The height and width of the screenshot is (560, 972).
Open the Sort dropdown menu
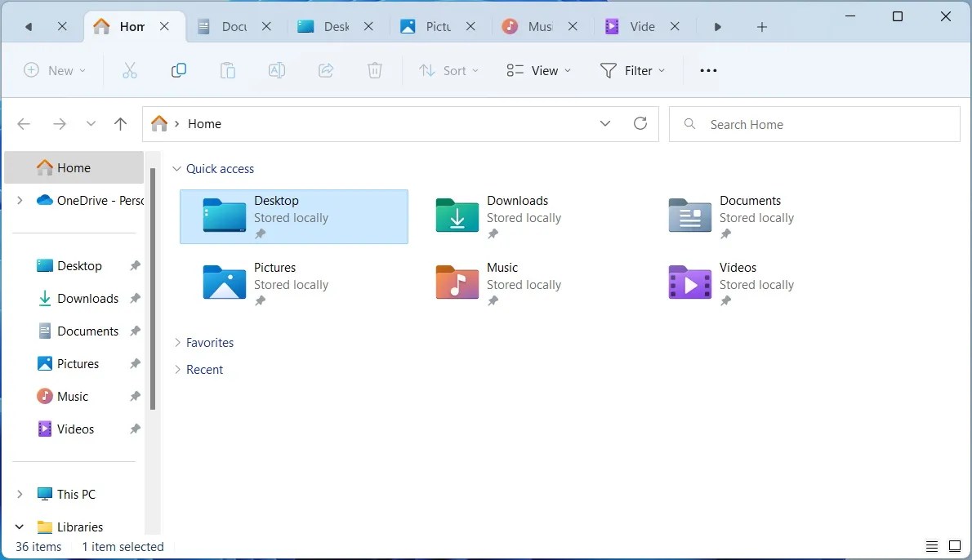click(x=448, y=70)
